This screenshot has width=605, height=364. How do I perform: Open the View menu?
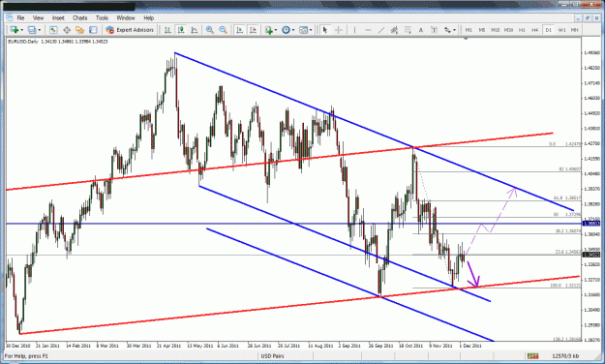[x=38, y=17]
